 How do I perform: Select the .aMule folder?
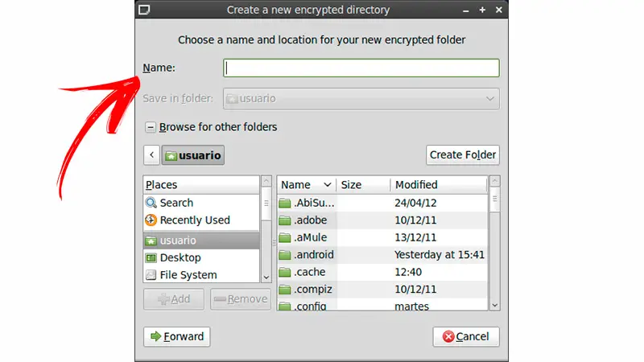pos(382,237)
